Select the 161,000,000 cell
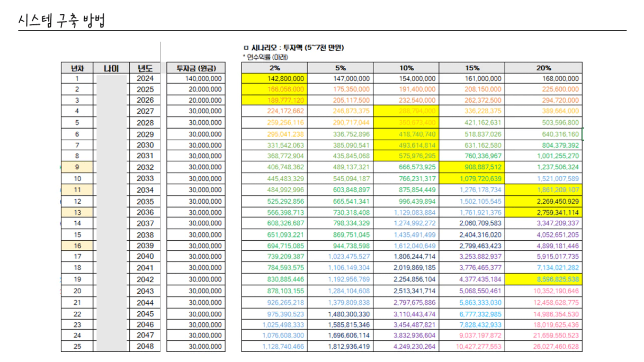This screenshot has height=362, width=644. 471,78
